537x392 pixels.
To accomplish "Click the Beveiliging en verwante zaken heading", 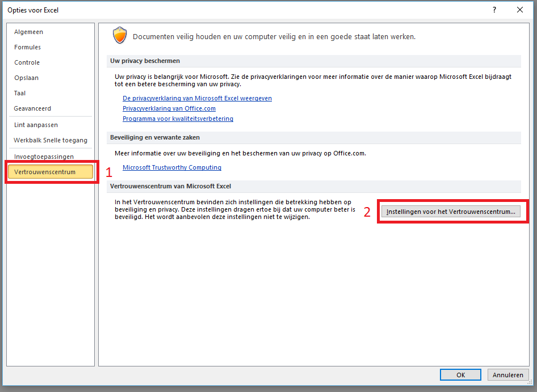I will pyautogui.click(x=155, y=138).
